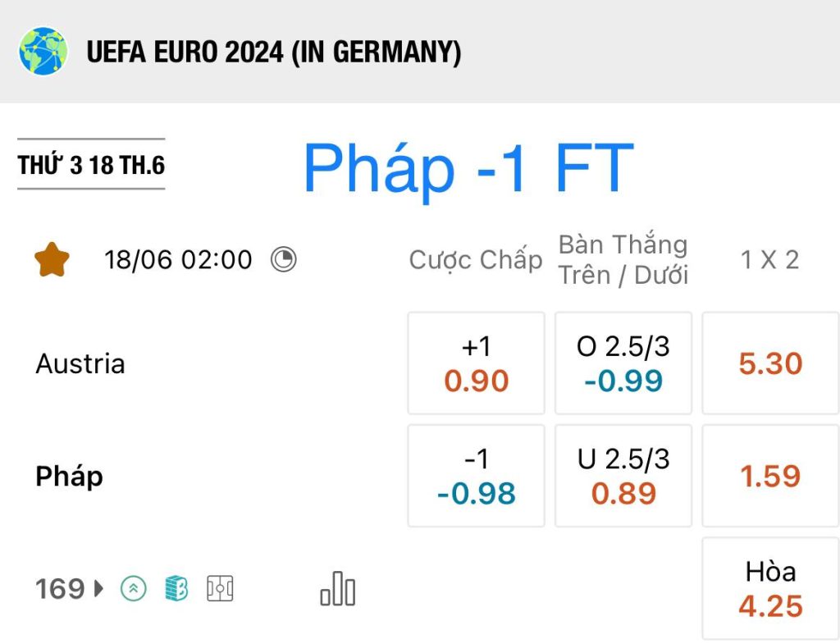Pick Over 2.5/3 goals at -0.99

tap(623, 363)
